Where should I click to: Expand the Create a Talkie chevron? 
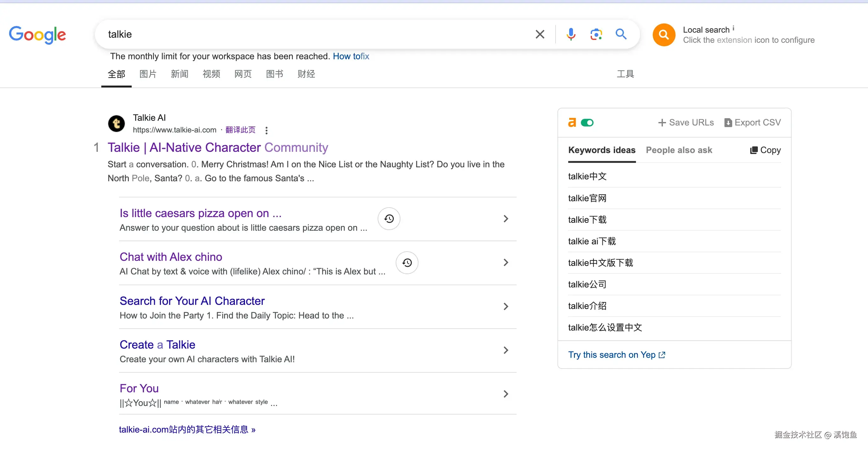(x=506, y=350)
